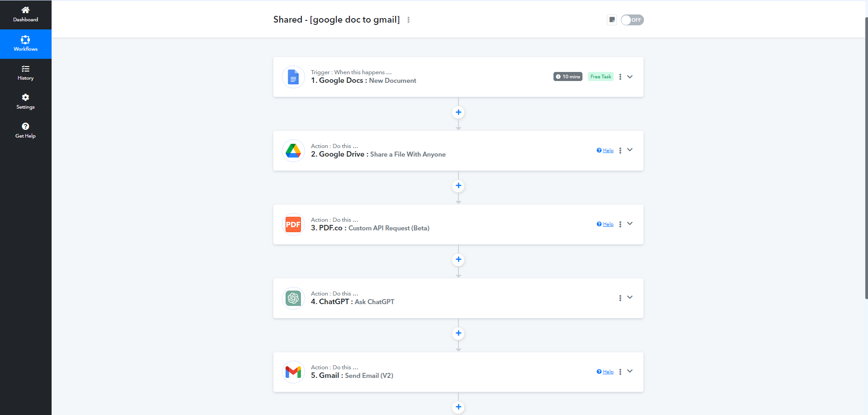Add a step after ChatGPT action
Screen dimensions: 868x415
pyautogui.click(x=458, y=333)
